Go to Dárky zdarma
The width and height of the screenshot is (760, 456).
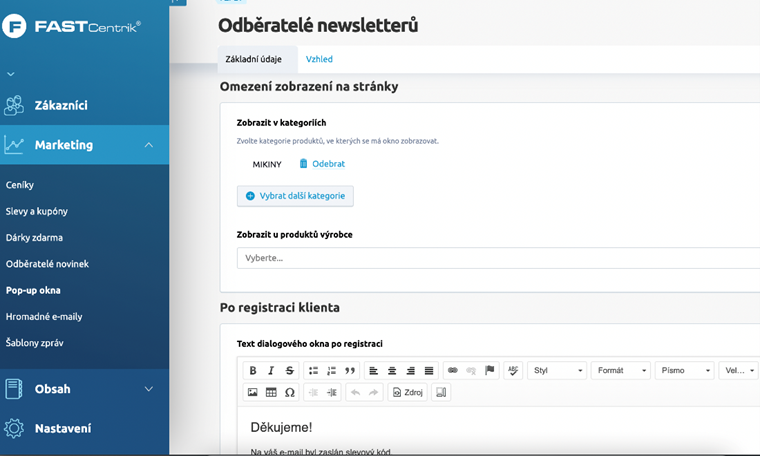34,237
